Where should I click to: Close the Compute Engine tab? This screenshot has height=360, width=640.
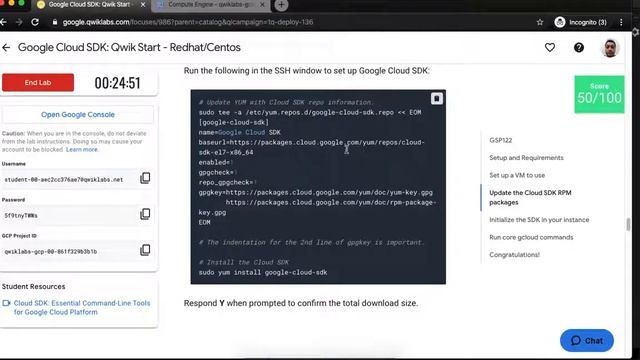click(x=262, y=5)
